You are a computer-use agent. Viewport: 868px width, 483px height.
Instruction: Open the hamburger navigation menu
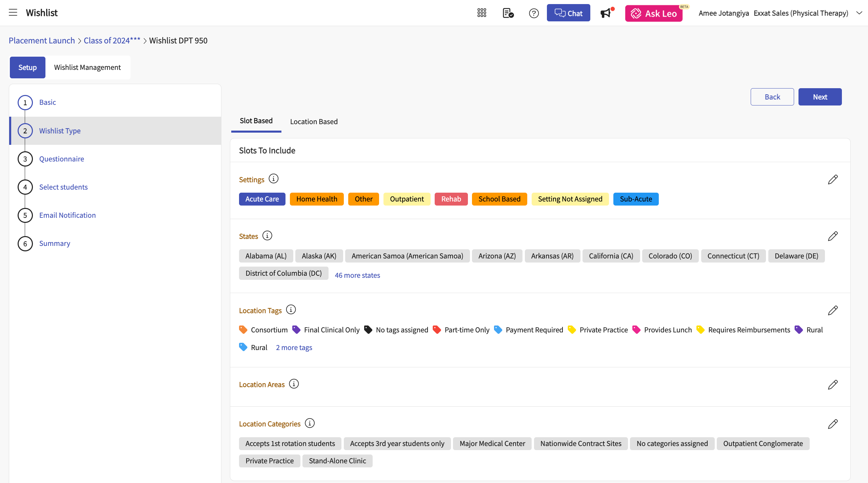tap(13, 13)
